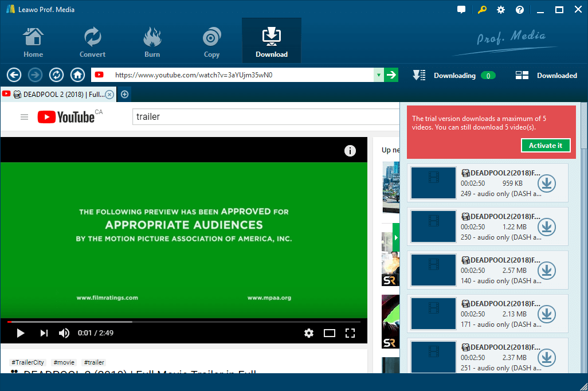The width and height of the screenshot is (588, 391).
Task: Navigate using the green go arrow
Action: coord(391,75)
